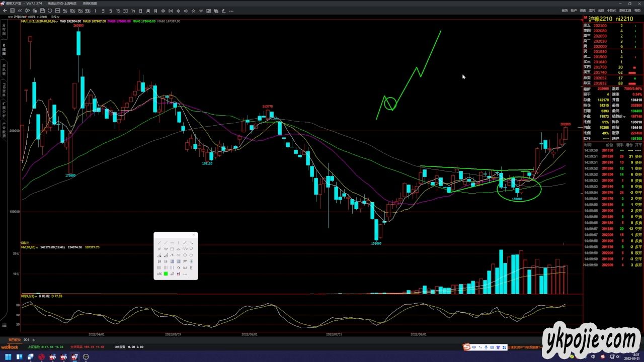Add a new tab with the plus button

[x=34, y=340]
